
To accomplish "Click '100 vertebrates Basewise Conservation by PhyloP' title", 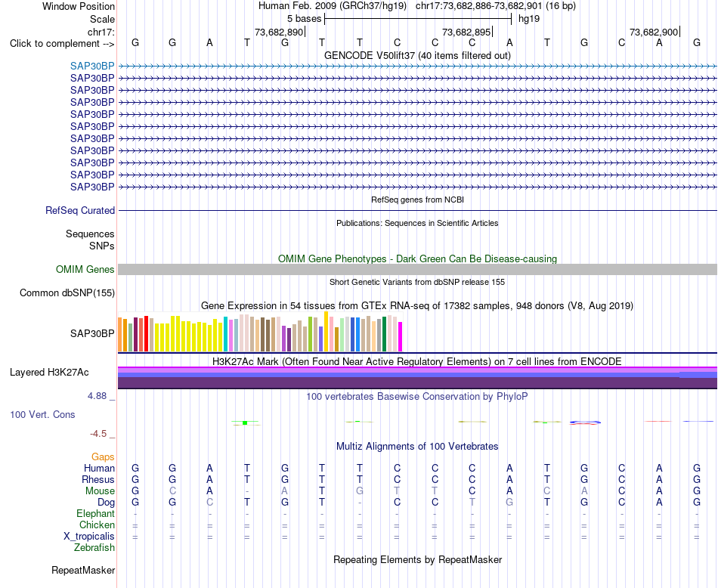I will pos(417,397).
